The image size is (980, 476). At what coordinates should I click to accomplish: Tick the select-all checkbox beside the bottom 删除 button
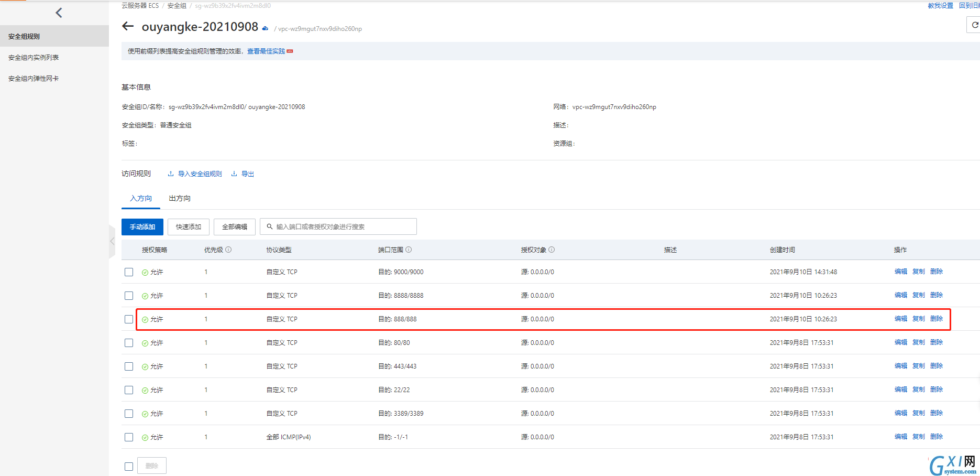tap(129, 467)
